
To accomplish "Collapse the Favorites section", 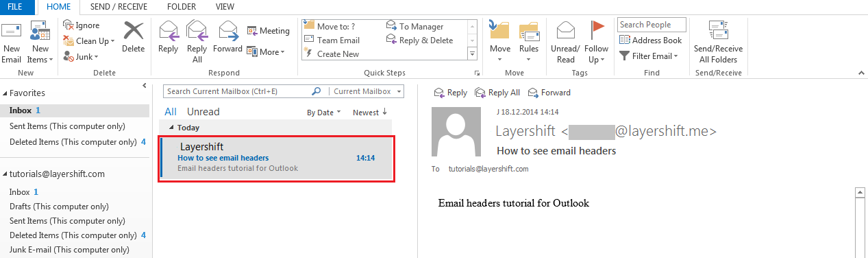I will 5,93.
